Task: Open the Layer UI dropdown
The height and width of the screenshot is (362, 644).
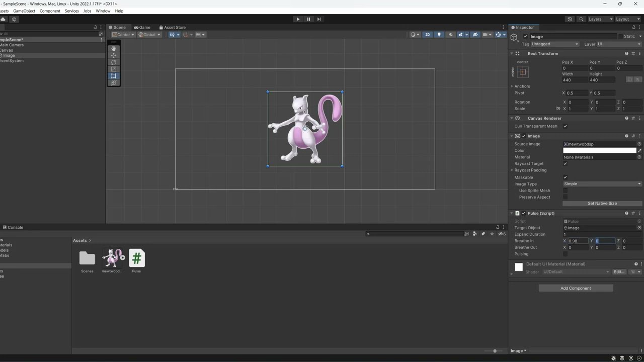Action: point(619,44)
